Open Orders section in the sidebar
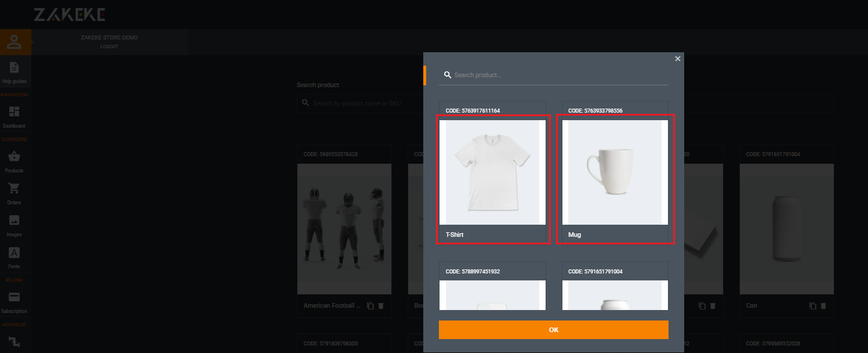 tap(14, 193)
